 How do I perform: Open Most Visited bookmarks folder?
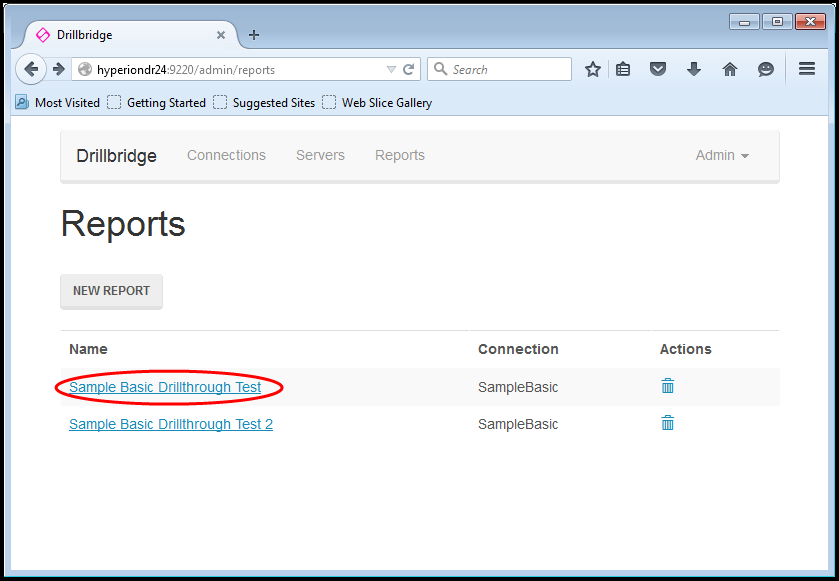pyautogui.click(x=58, y=102)
